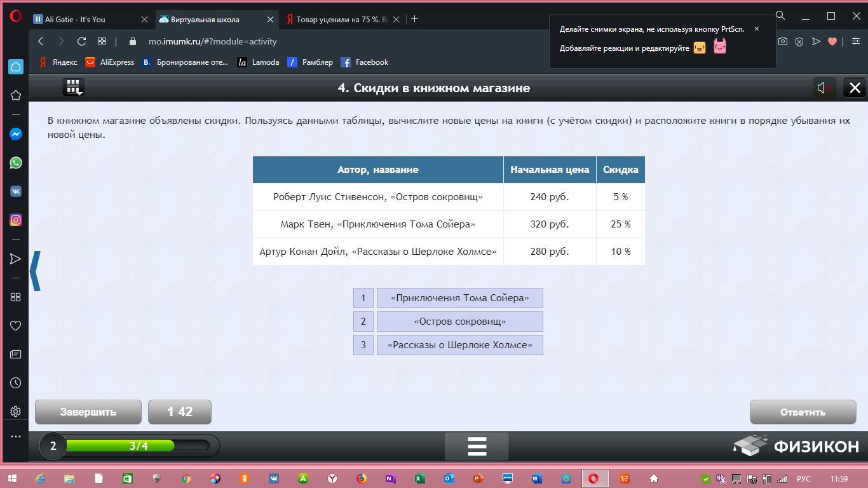This screenshot has width=868, height=488.
Task: Reload the current page
Action: point(81,41)
